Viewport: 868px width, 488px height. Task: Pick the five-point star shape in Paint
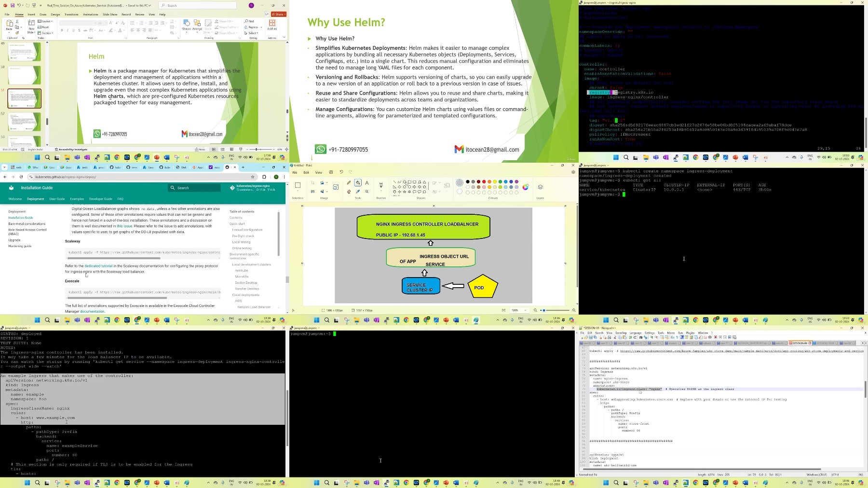(405, 192)
